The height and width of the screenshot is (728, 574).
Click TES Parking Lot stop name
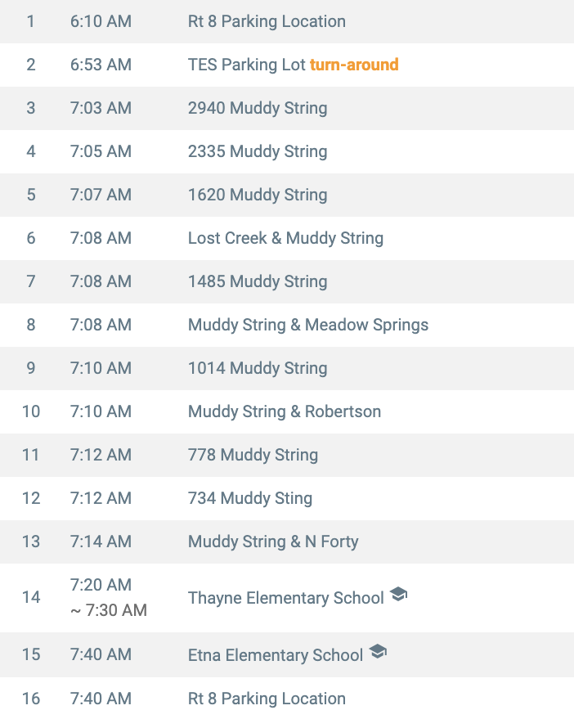coord(246,65)
